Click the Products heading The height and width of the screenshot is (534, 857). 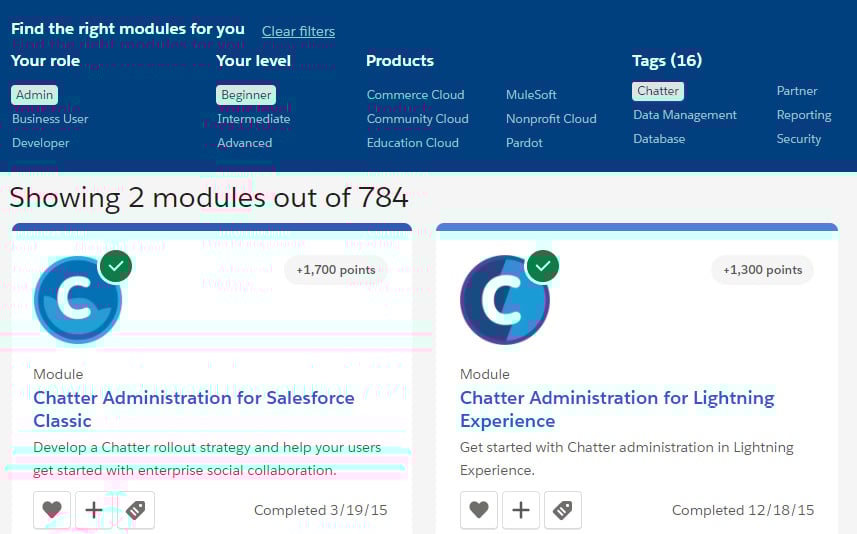[x=400, y=61]
